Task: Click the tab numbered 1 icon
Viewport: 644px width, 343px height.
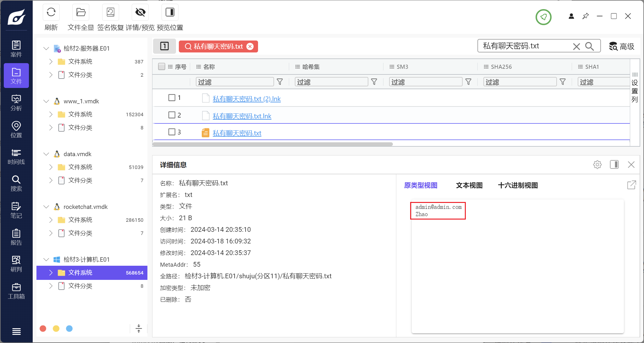Action: (x=164, y=46)
